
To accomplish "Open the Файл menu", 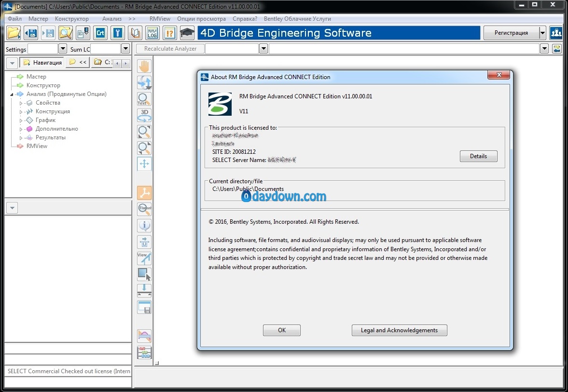I will [x=15, y=18].
